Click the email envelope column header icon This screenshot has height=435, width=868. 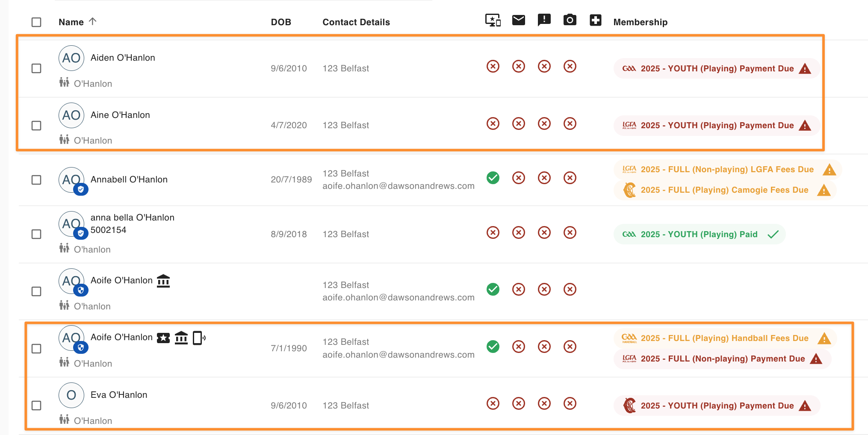[519, 20]
